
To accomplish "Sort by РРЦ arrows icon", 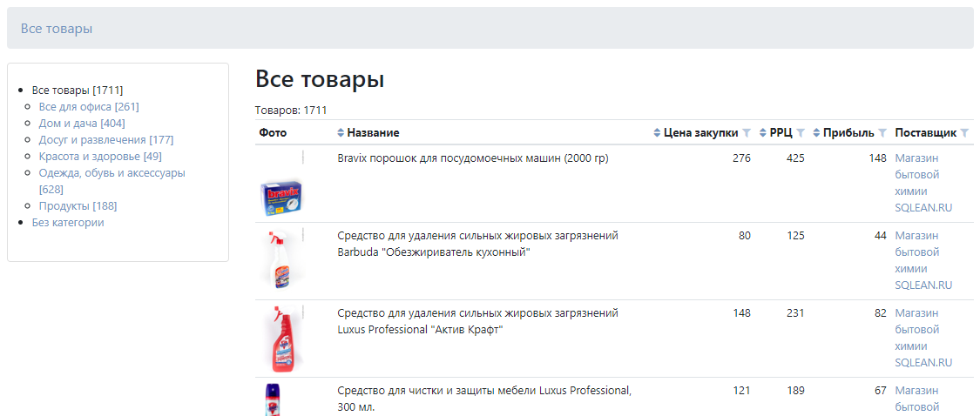I will (763, 133).
